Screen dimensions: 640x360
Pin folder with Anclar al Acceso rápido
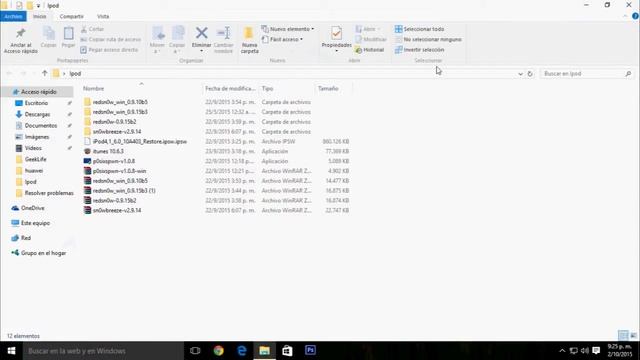tap(20, 40)
